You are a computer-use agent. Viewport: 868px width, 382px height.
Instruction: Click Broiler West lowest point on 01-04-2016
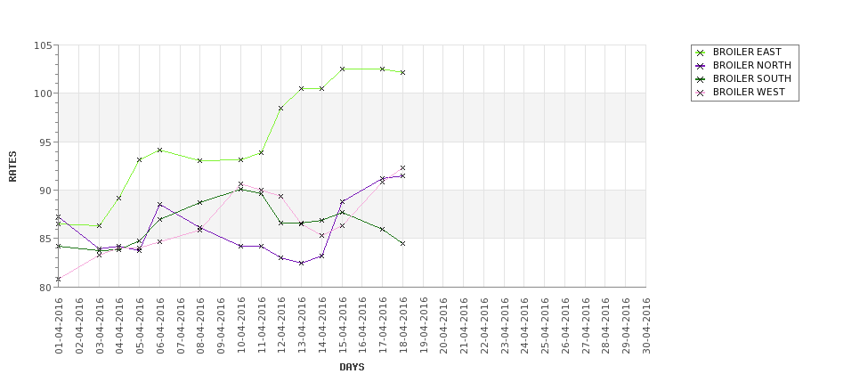pos(58,279)
